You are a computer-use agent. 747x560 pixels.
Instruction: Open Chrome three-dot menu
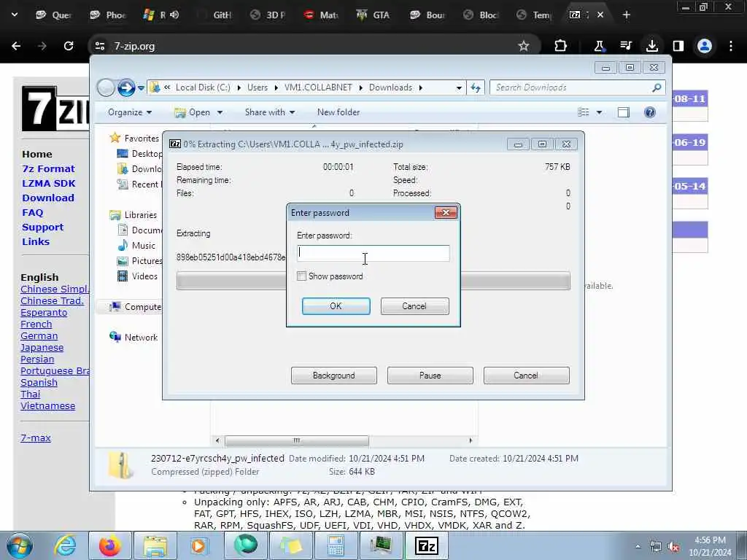[731, 46]
